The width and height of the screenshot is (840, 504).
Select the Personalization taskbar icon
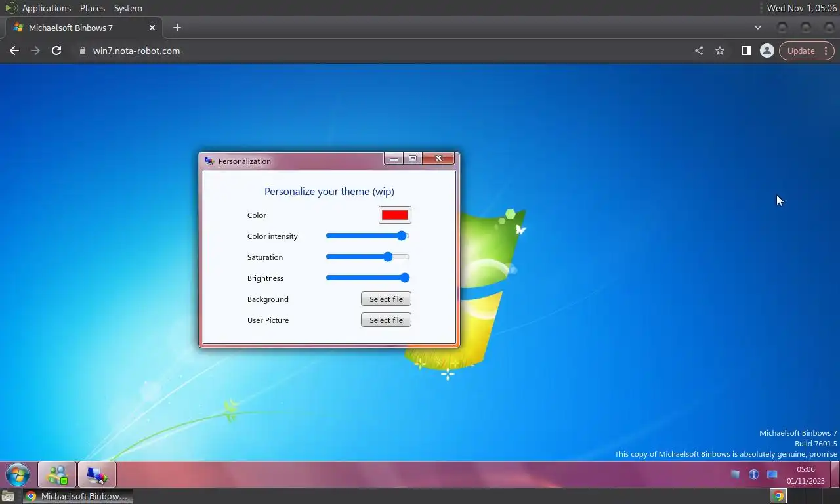96,474
